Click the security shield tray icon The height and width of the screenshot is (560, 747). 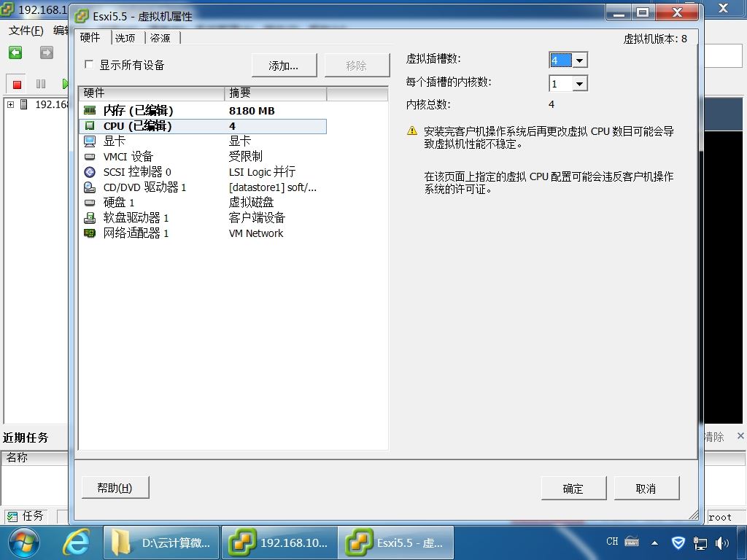click(678, 542)
